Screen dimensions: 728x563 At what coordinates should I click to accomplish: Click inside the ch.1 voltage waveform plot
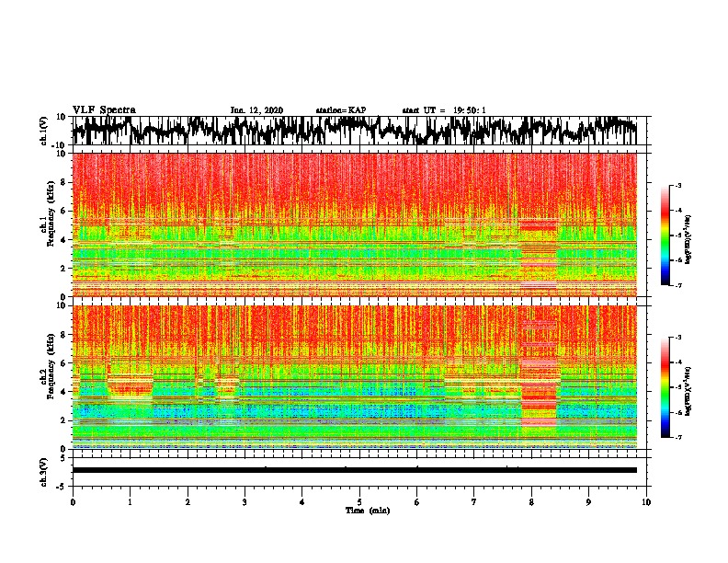tap(354, 131)
